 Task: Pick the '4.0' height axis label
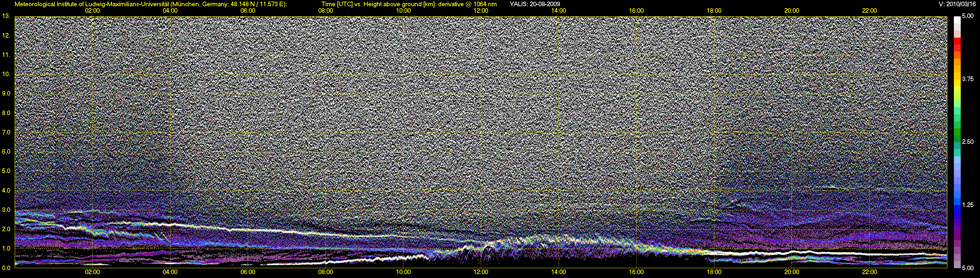6,190
